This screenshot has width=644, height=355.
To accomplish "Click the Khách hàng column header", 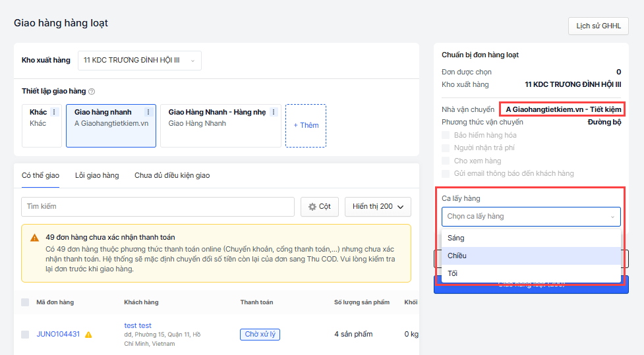I will [x=141, y=302].
